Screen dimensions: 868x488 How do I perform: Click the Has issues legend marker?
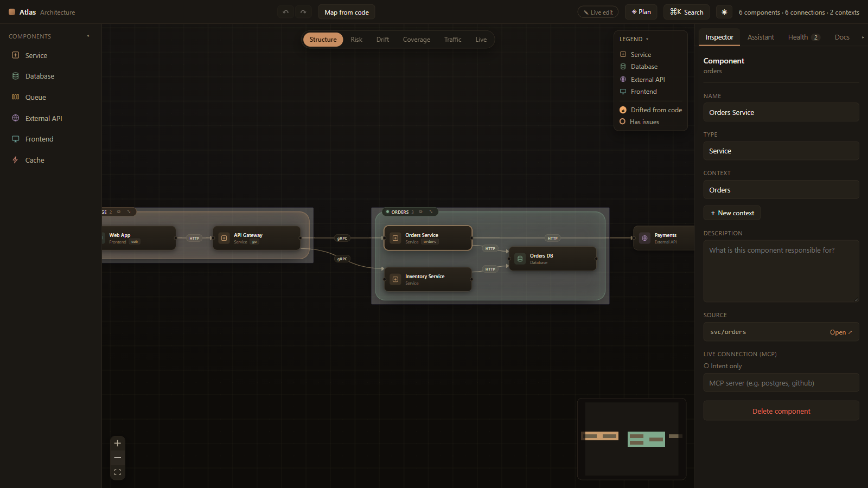[x=623, y=121]
